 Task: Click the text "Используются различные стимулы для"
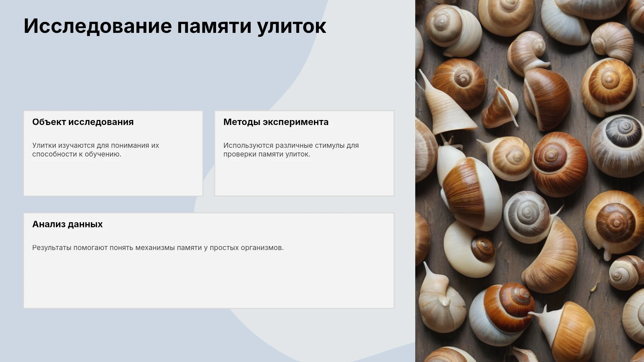coord(291,145)
